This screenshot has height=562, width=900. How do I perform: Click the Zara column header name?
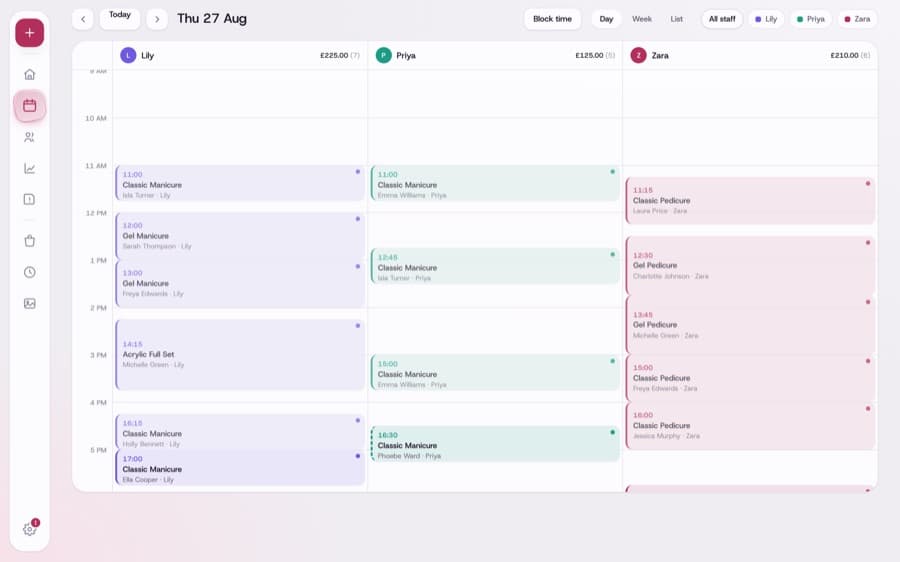pos(660,56)
